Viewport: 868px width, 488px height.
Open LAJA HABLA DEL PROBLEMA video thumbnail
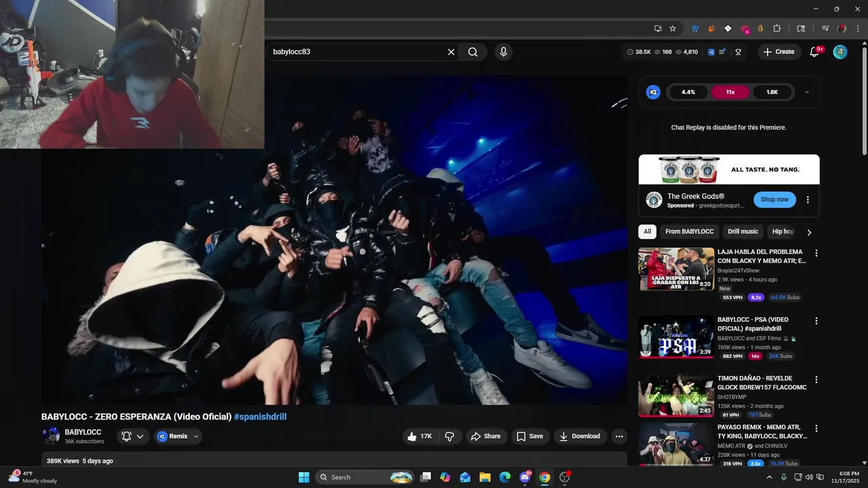click(x=676, y=269)
